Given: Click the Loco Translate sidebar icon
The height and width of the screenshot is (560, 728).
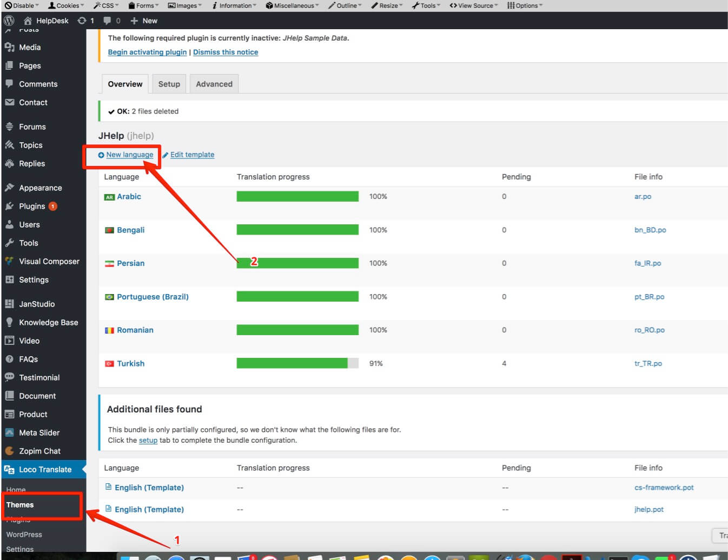Looking at the screenshot, I should [x=9, y=469].
